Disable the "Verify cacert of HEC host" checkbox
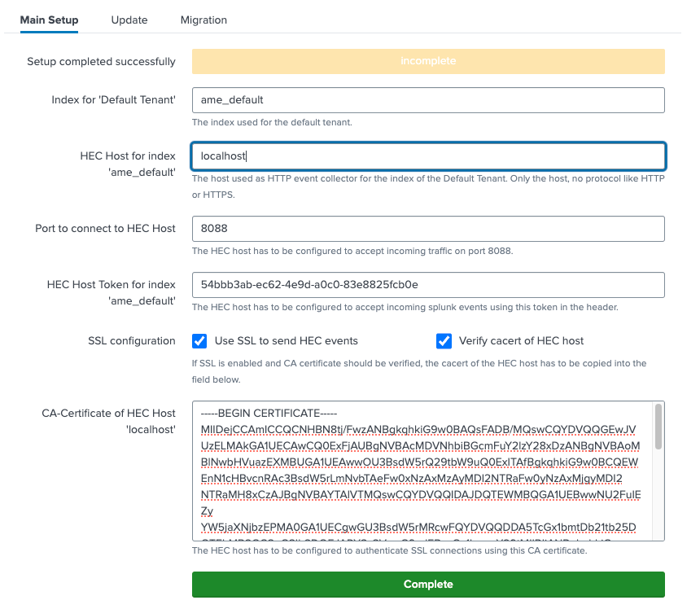 (444, 341)
